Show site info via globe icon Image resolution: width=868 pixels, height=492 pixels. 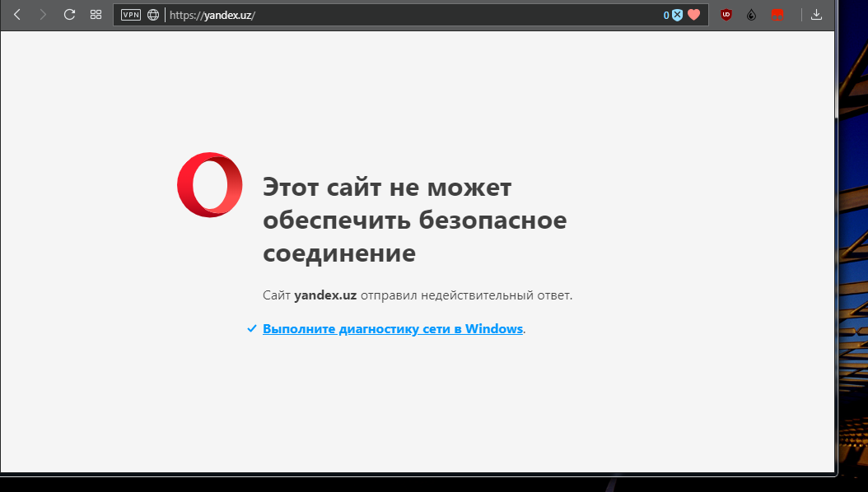point(152,14)
